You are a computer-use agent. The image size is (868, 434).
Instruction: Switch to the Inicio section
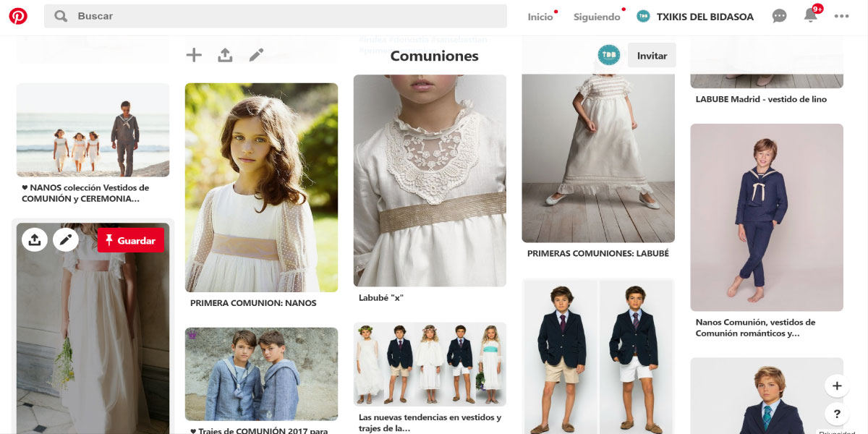[539, 15]
